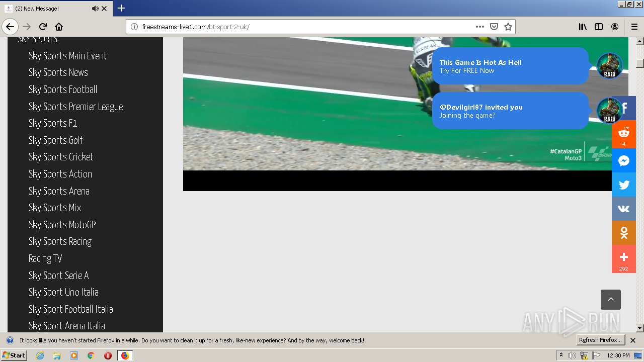
Task: Select the (2) New Message! tab
Action: coord(56,9)
